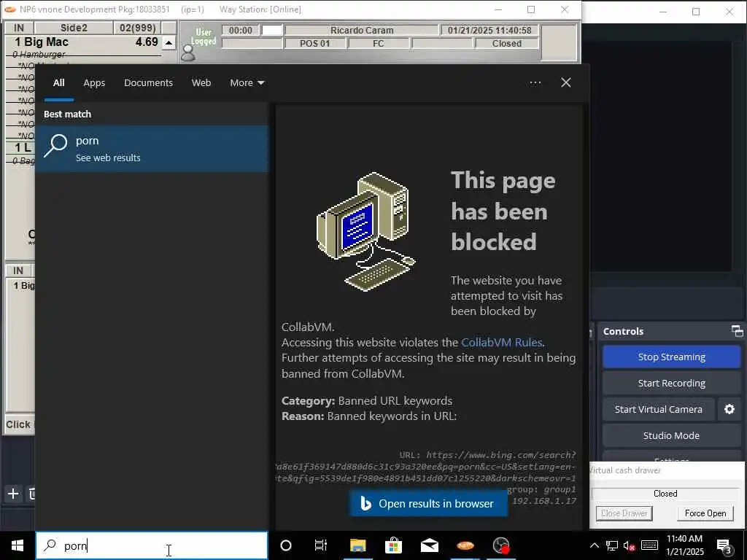Follow the CollabVM Rules link

point(502,343)
